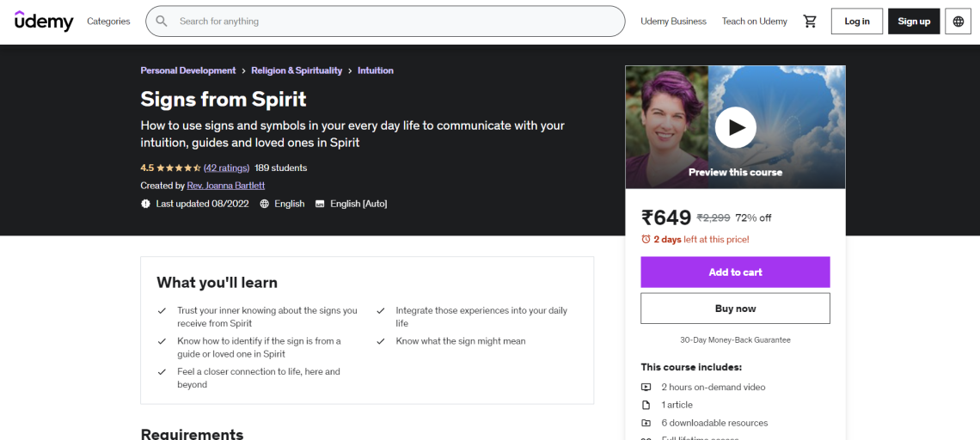Click the globe language selector icon
Viewport: 980px width, 440px height.
coord(959,21)
